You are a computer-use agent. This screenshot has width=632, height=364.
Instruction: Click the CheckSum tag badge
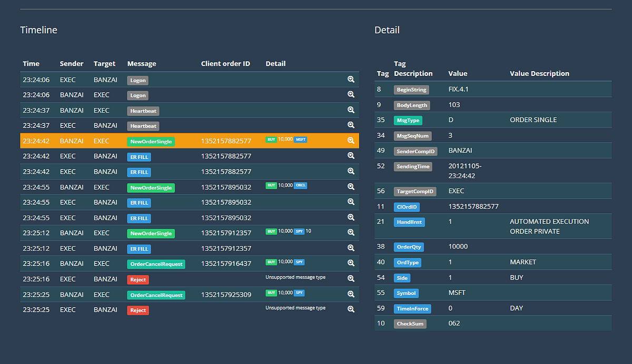[x=410, y=323]
